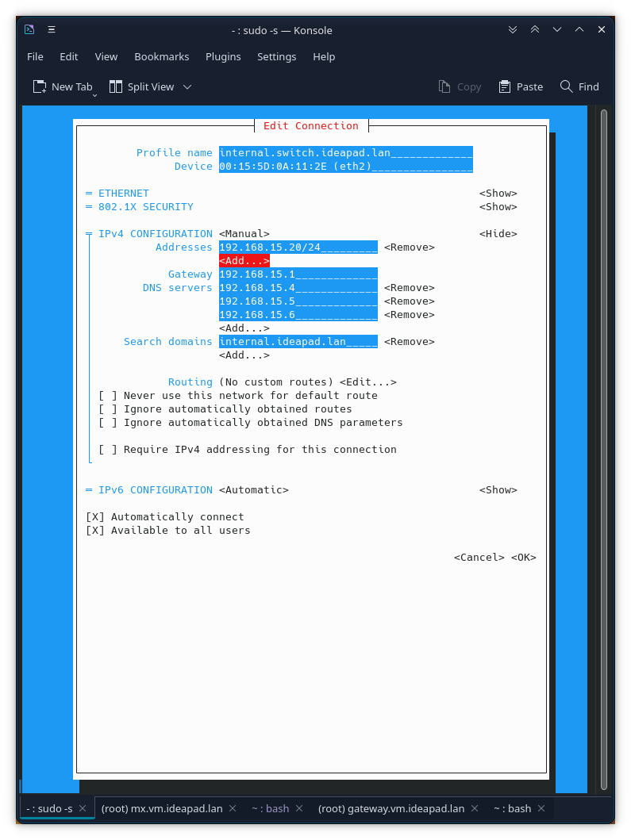Hide the IPv4 CONFIGURATION section
Screen dimensions: 631x840
(498, 233)
